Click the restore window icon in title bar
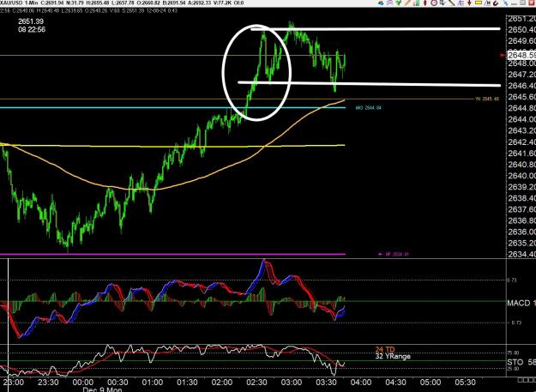Image resolution: width=536 pixels, height=392 pixels. tap(523, 3)
